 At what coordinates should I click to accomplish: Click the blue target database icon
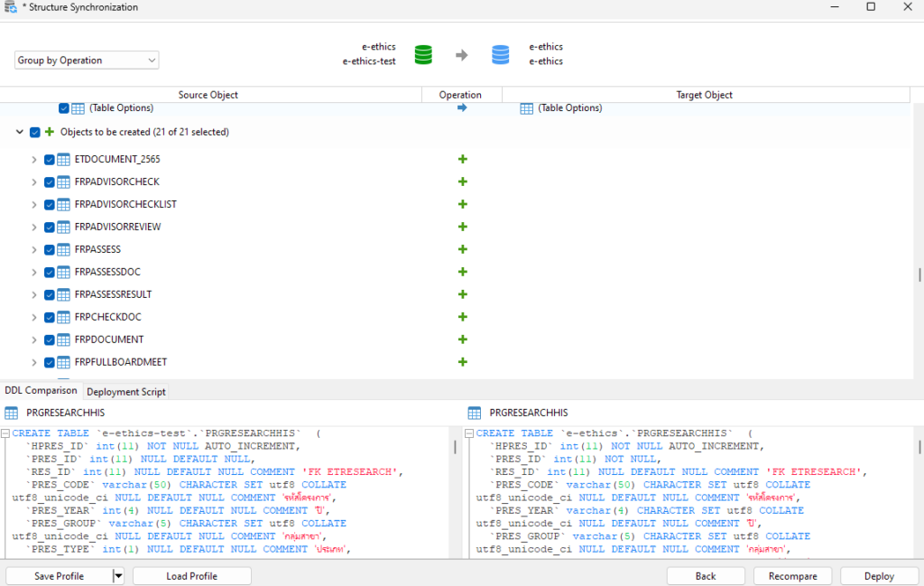coord(501,55)
